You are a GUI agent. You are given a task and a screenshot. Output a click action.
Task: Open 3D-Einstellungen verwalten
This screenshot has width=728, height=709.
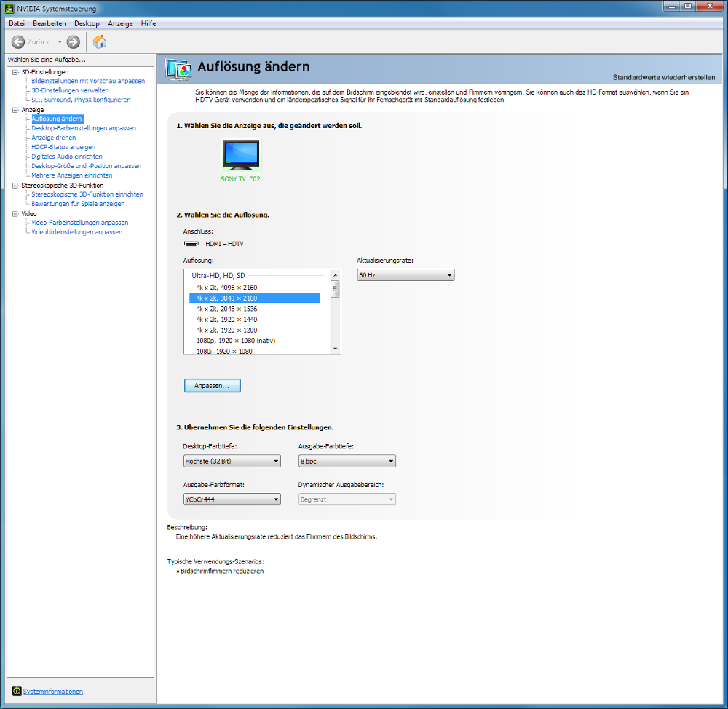coord(70,90)
